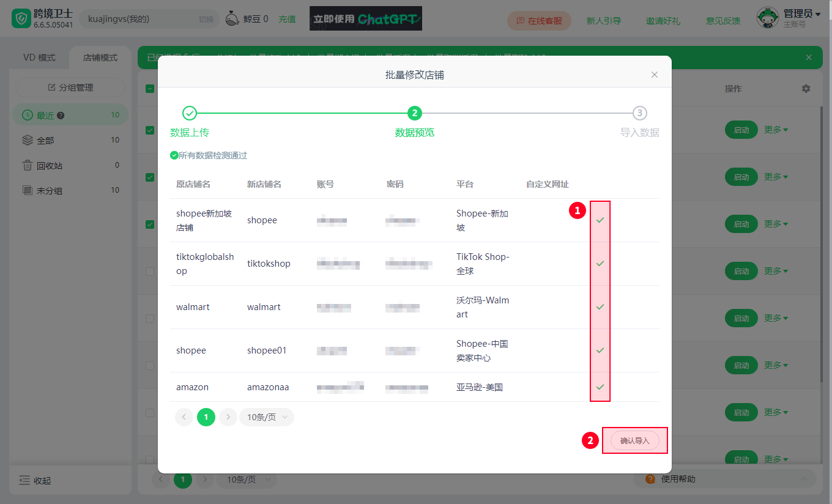This screenshot has height=504, width=832.
Task: Click check mark in tiktokglobalshop row
Action: coord(600,263)
